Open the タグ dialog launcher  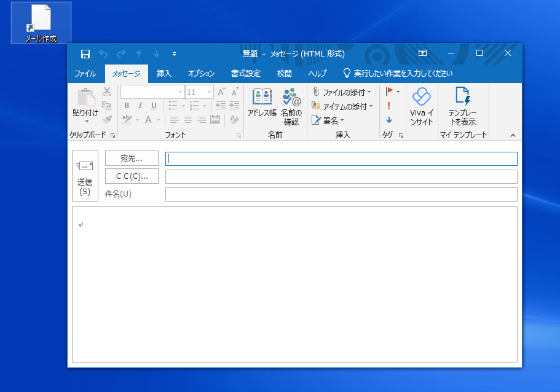(x=401, y=135)
